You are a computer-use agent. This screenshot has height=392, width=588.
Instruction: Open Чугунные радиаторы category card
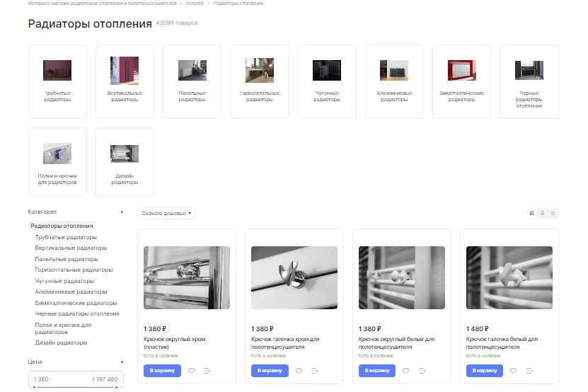pyautogui.click(x=327, y=81)
